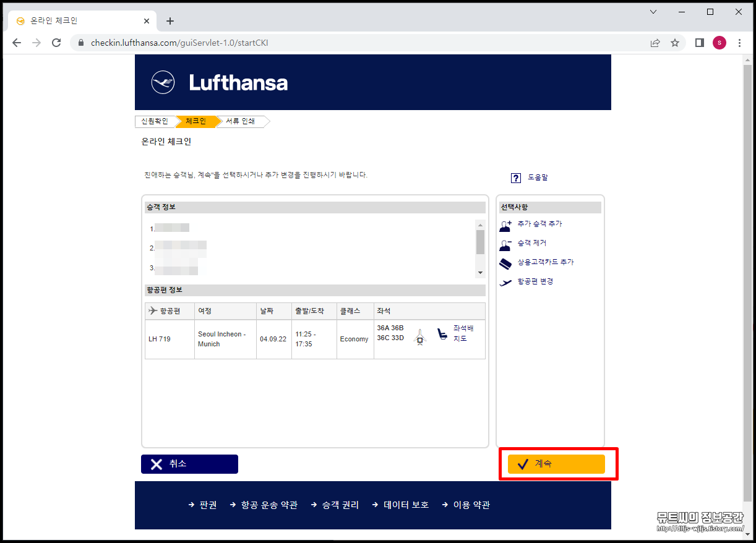The image size is (756, 543).
Task: Open the 도움말 help question-mark icon
Action: [516, 178]
